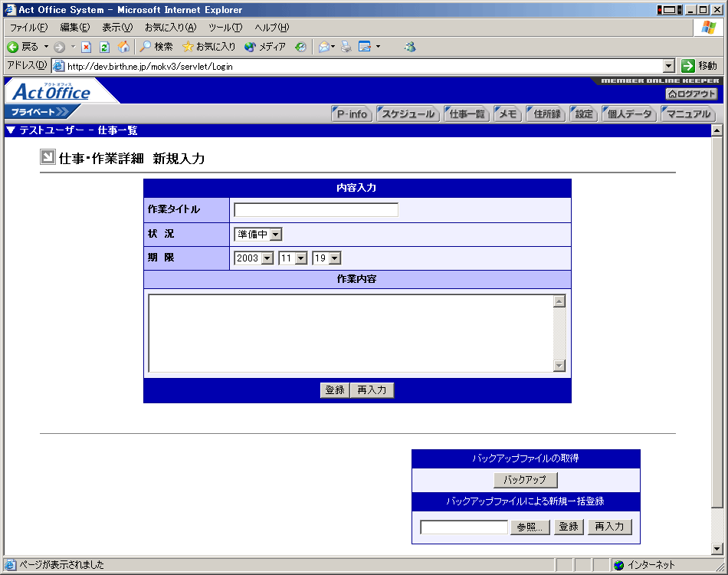Click the Home icon in toolbar
Viewport: 728px width, 575px height.
123,47
